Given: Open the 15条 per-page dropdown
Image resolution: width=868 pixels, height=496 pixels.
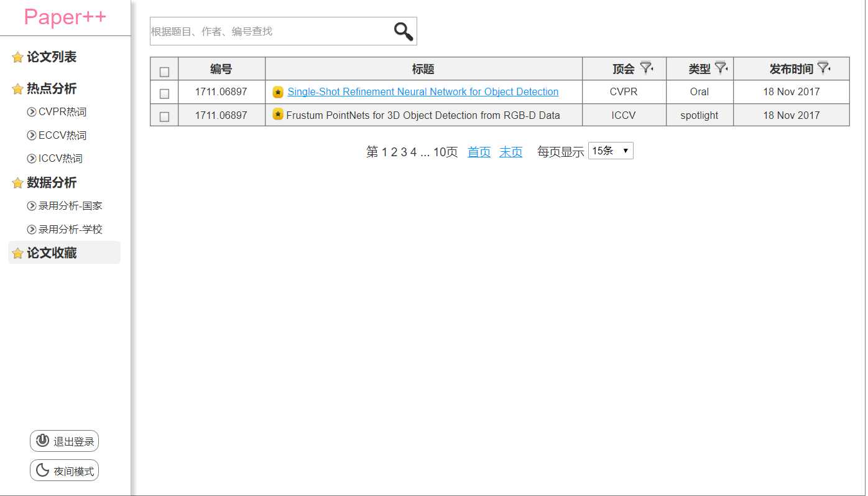Looking at the screenshot, I should (x=611, y=151).
